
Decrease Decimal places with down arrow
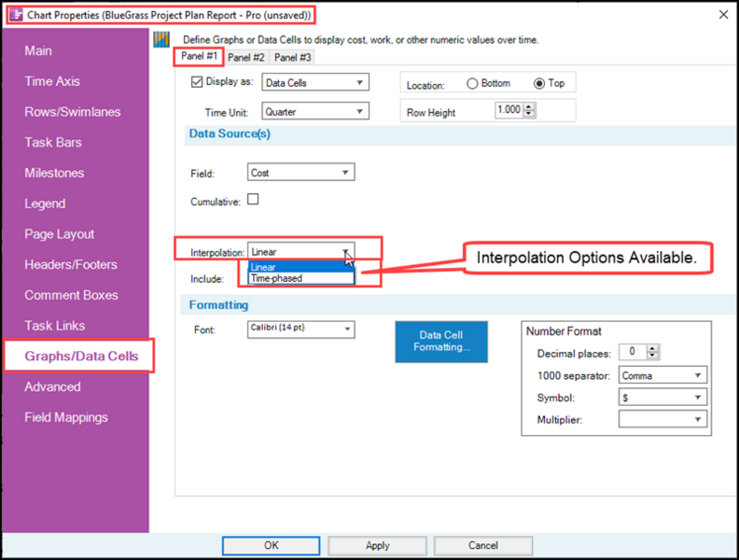[x=653, y=356]
